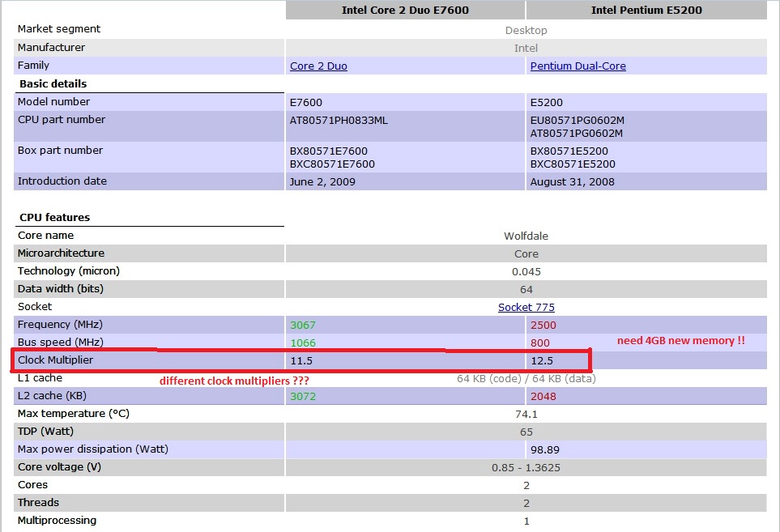Click the 800 bus speed value

click(539, 343)
